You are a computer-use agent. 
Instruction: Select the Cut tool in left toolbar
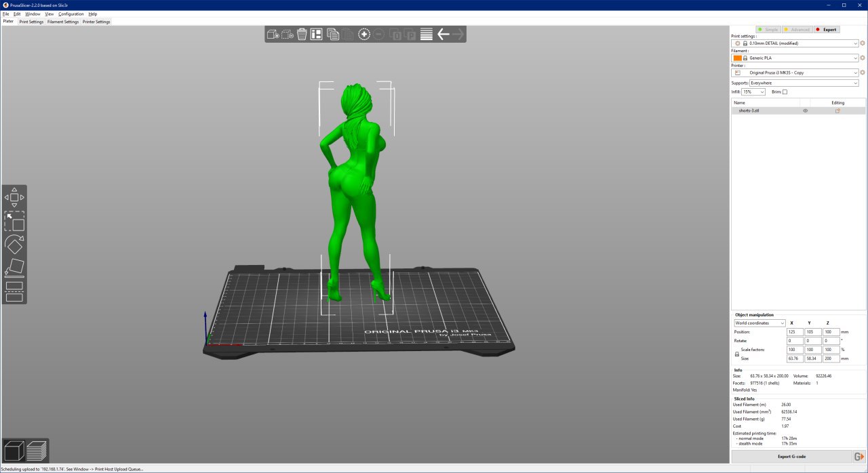tap(14, 291)
